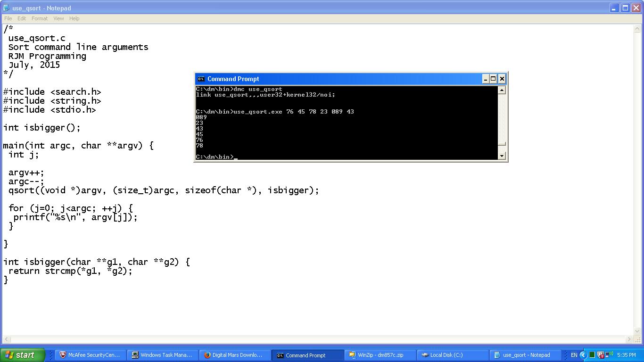Screen dimensions: 644x362
Task: Click the Command Prompt scrollbar up arrow
Action: (502, 90)
